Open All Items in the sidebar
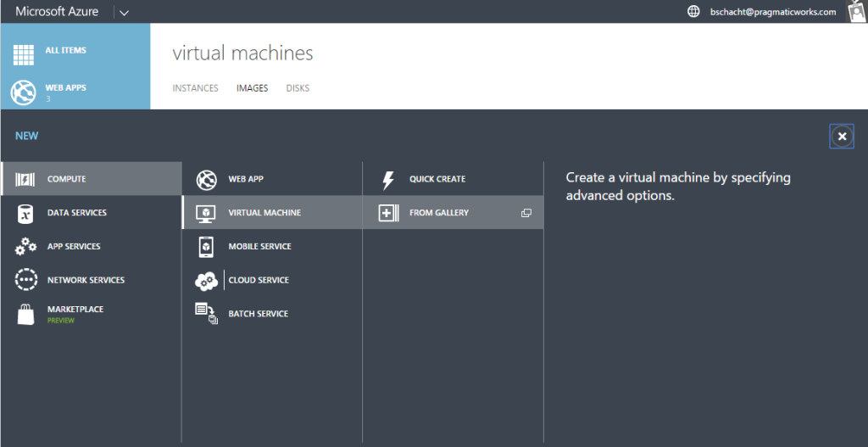 click(x=64, y=51)
